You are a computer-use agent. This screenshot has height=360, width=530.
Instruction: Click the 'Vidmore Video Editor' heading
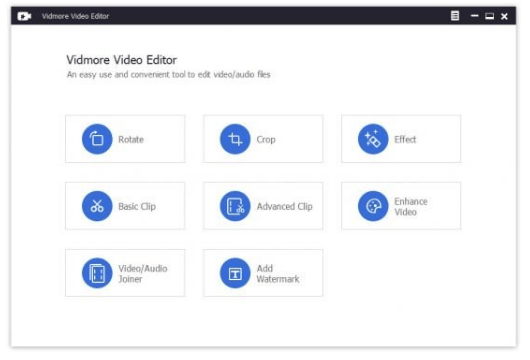[x=121, y=60]
